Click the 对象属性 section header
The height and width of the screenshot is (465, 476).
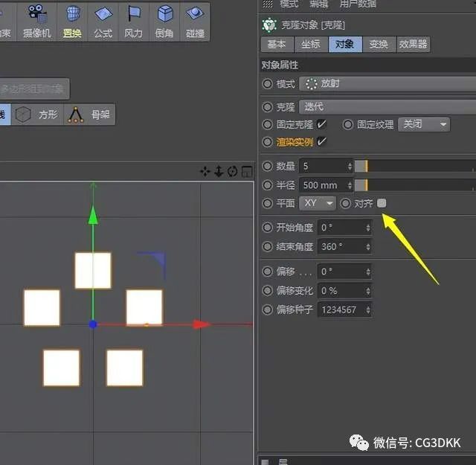pyautogui.click(x=367, y=65)
